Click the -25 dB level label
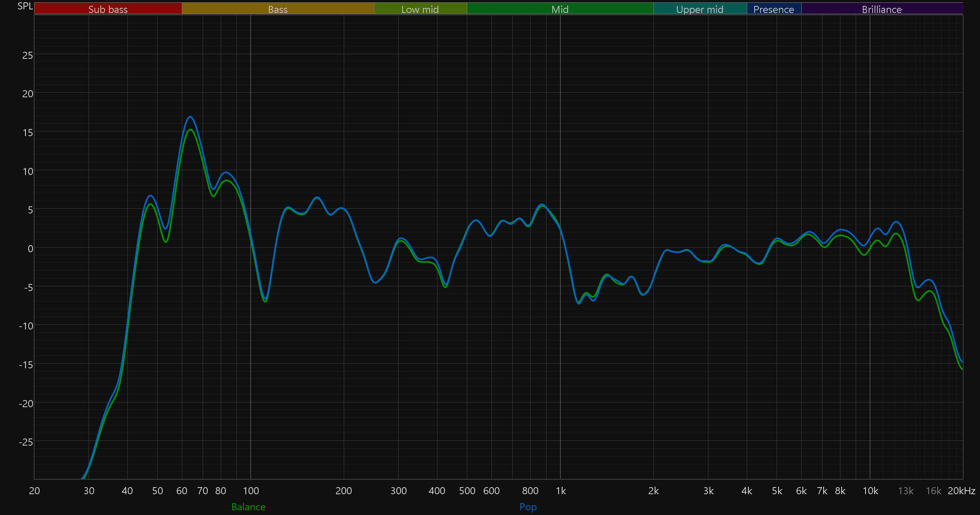The image size is (980, 515). click(x=26, y=442)
